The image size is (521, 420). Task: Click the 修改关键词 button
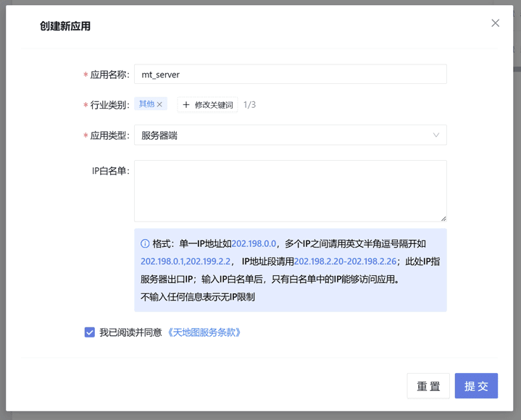(x=208, y=105)
